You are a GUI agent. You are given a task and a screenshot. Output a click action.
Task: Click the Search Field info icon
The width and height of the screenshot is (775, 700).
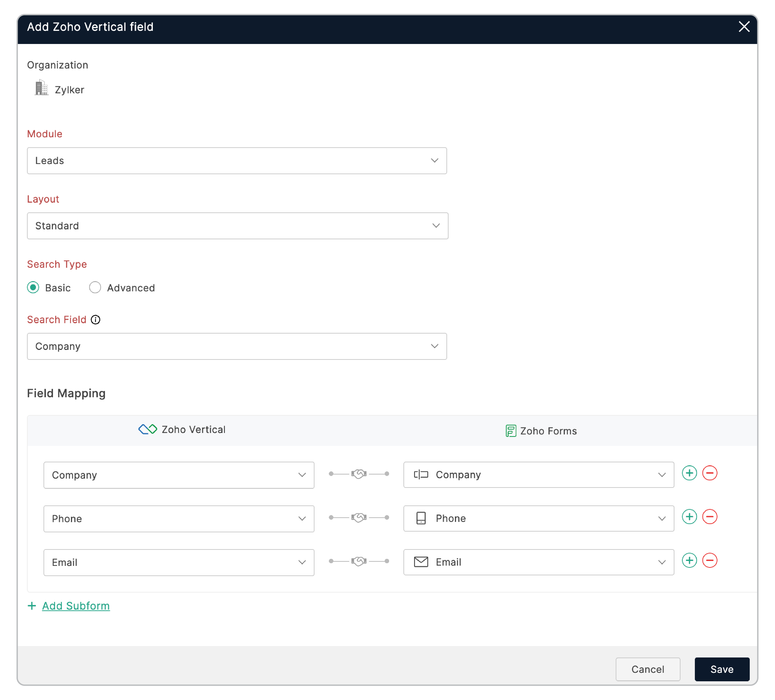click(x=95, y=320)
